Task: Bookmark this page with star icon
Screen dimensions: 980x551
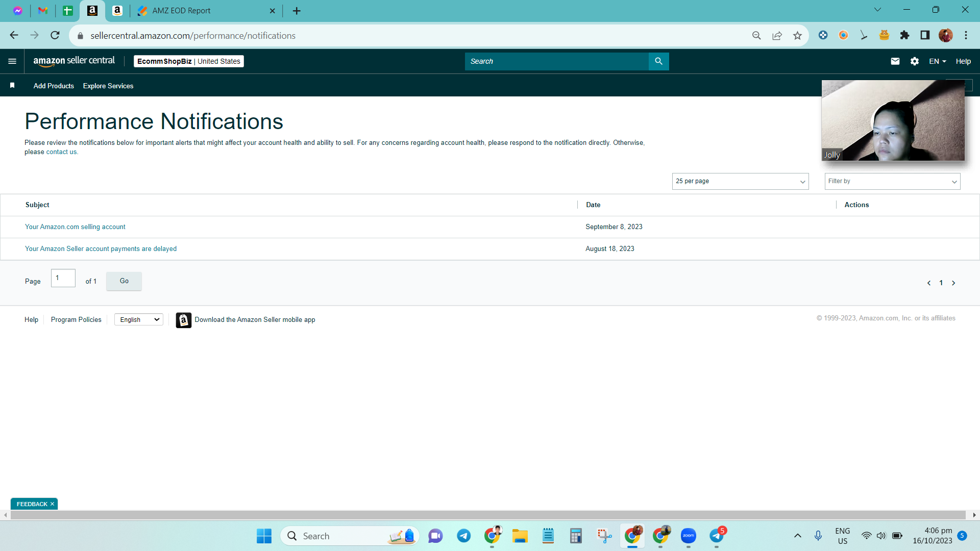Action: click(797, 36)
